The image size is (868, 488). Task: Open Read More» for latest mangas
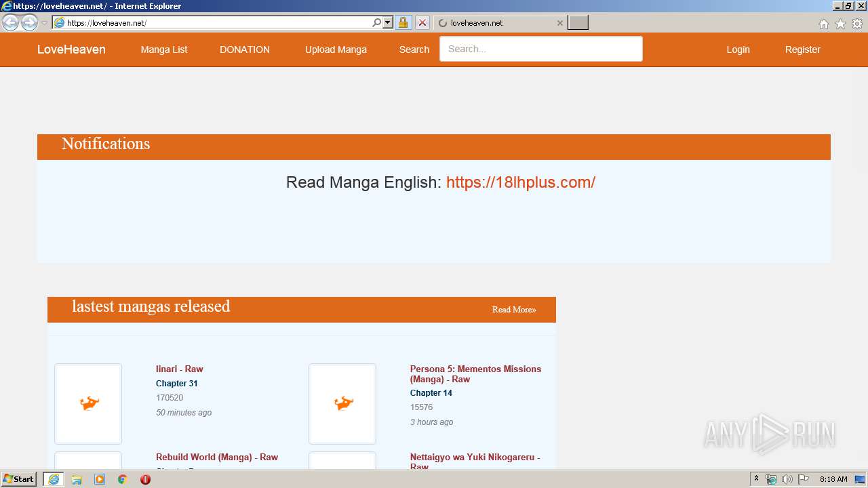click(514, 310)
